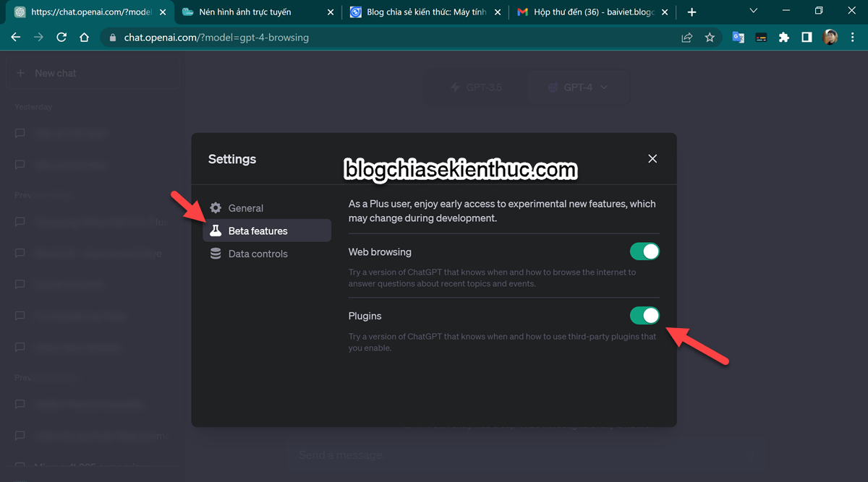868x482 pixels.
Task: Close the Nén hình ảnh trực tuyến tab
Action: 331,12
